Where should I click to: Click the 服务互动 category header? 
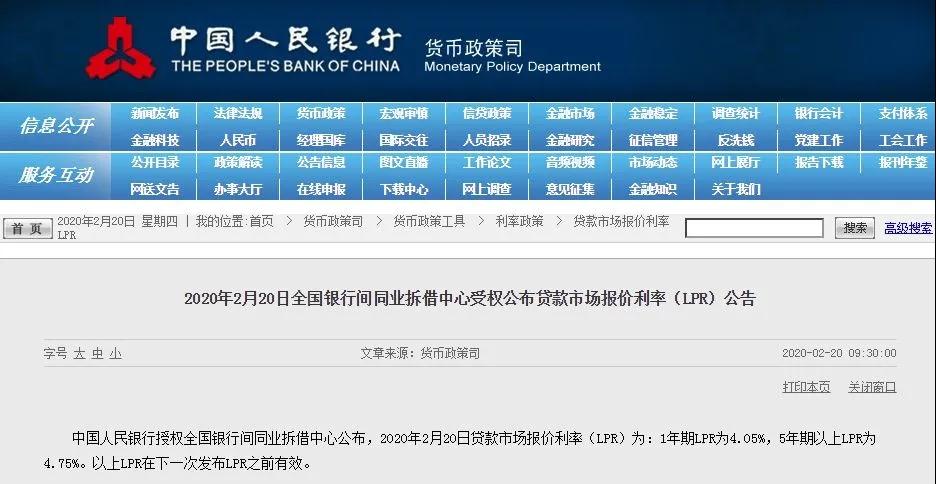pyautogui.click(x=56, y=175)
